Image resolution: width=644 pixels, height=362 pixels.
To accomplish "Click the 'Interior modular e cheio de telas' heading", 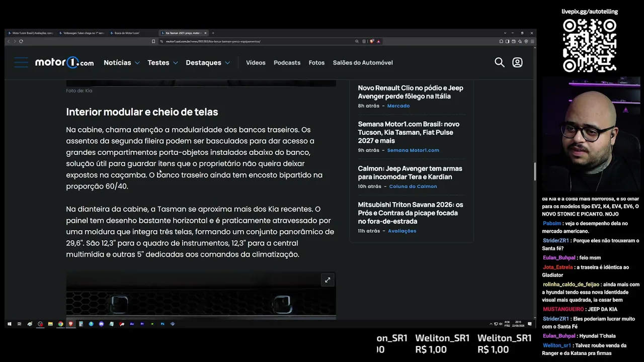I will (x=142, y=112).
